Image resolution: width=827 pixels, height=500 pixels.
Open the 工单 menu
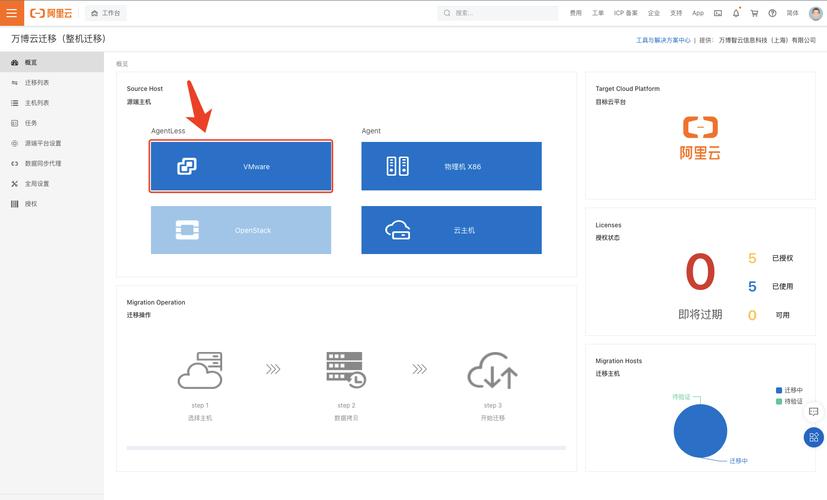(x=598, y=13)
